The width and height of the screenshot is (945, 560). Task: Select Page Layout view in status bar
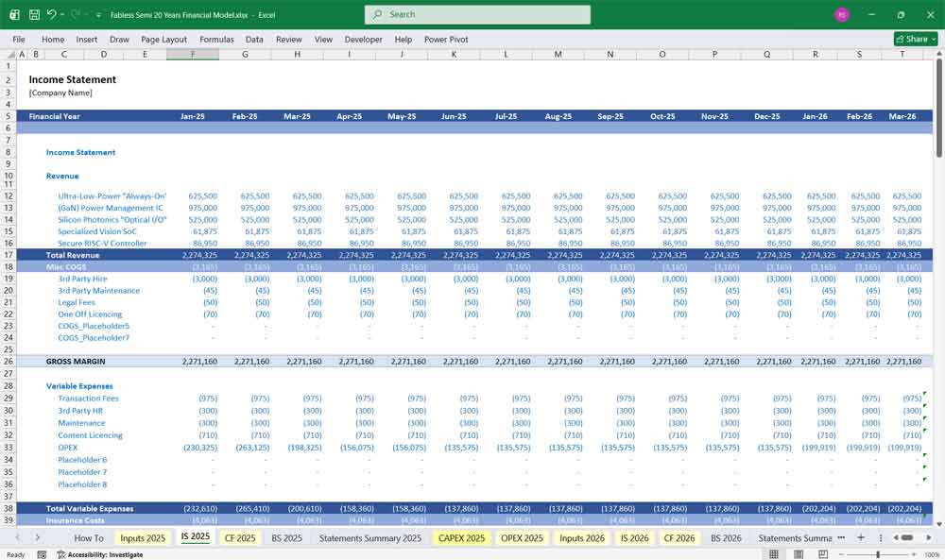tap(797, 552)
